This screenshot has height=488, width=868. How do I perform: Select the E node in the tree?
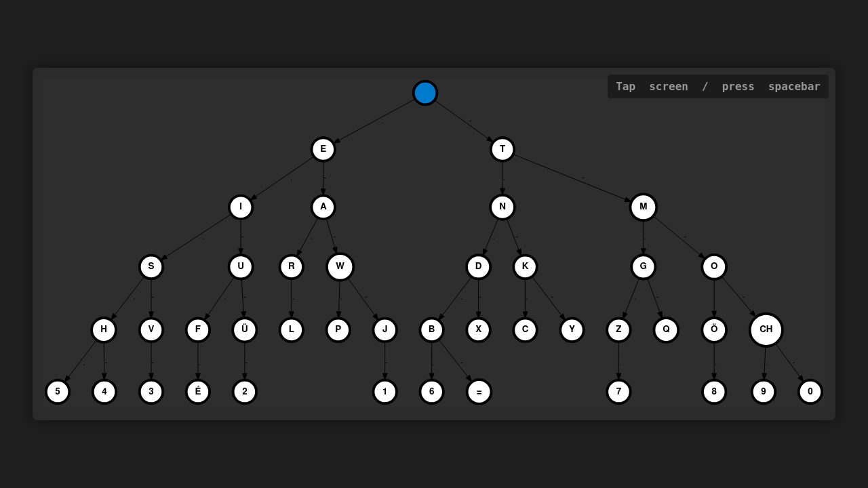[323, 149]
